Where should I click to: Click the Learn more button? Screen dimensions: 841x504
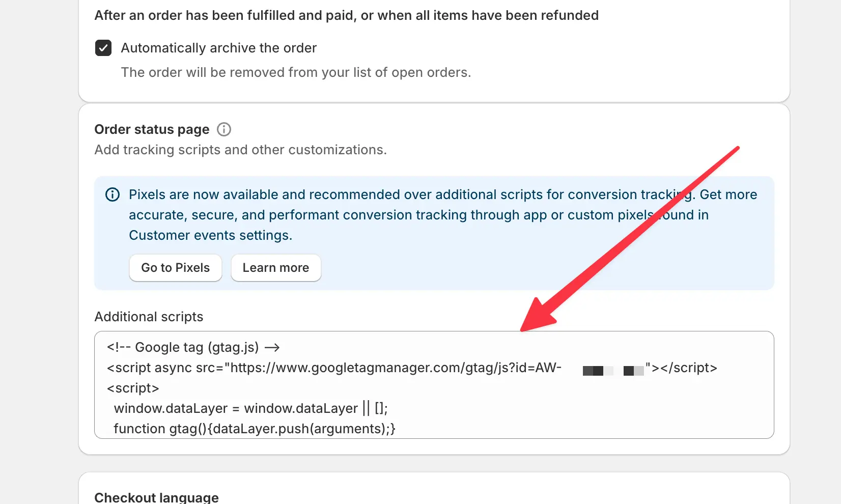[x=276, y=268]
